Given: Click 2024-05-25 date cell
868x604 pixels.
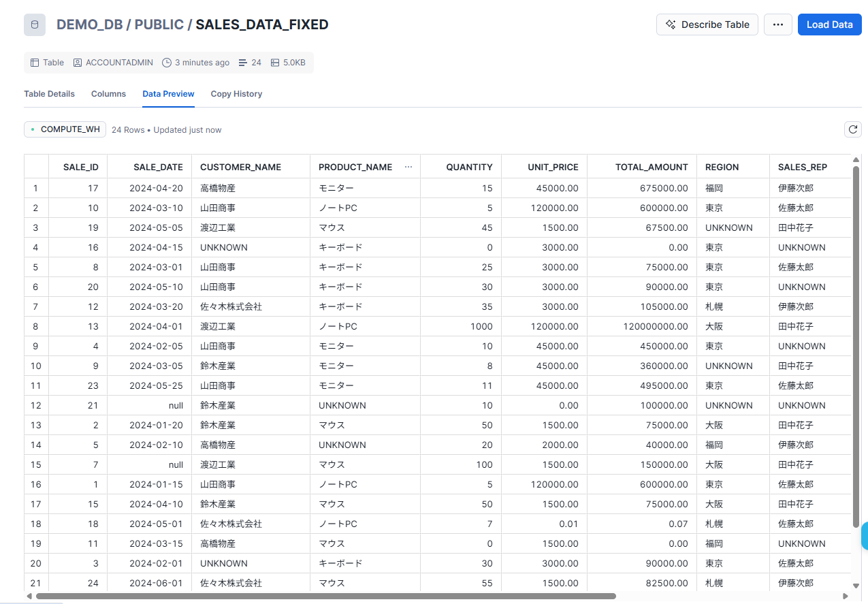Looking at the screenshot, I should tap(149, 385).
